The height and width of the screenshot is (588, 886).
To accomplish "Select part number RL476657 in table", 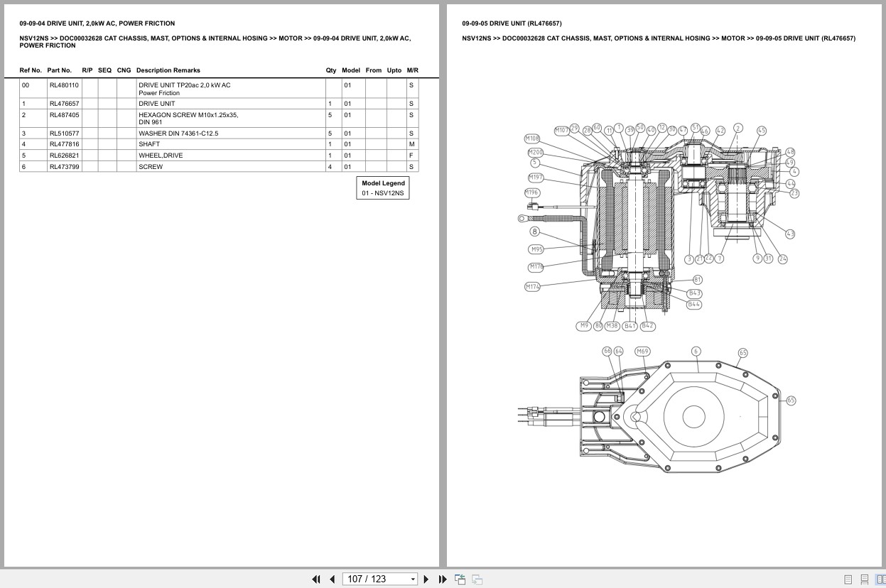I will click(64, 104).
